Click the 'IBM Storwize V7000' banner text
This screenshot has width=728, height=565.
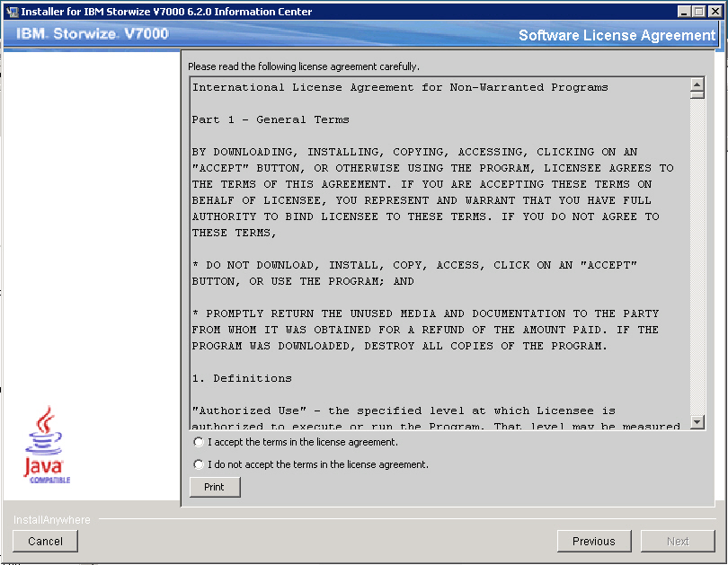click(x=92, y=33)
